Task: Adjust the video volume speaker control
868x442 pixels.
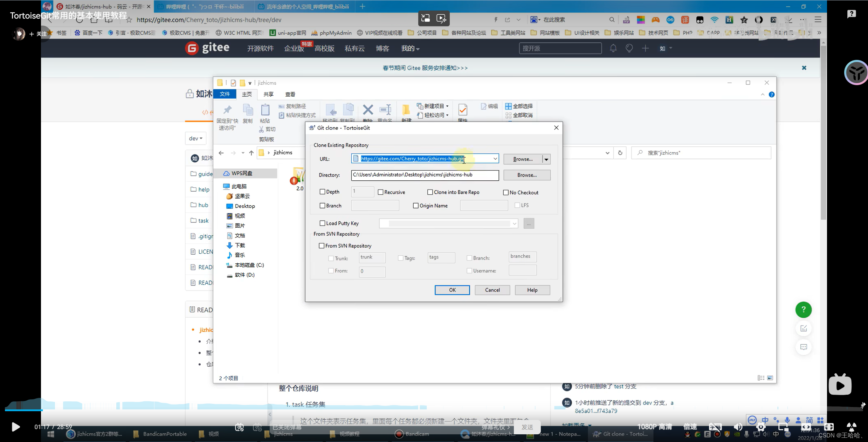Action: point(738,427)
